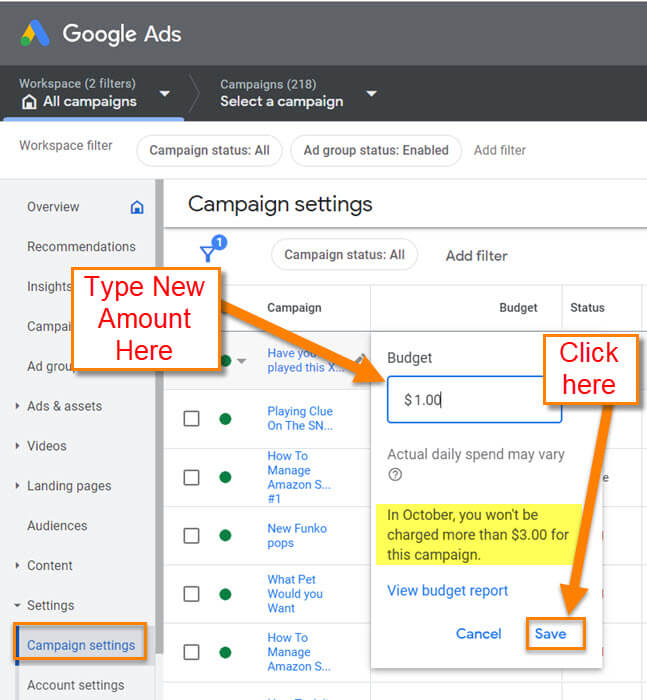647x700 pixels.
Task: Open the filter funnel icon
Action: 208,254
